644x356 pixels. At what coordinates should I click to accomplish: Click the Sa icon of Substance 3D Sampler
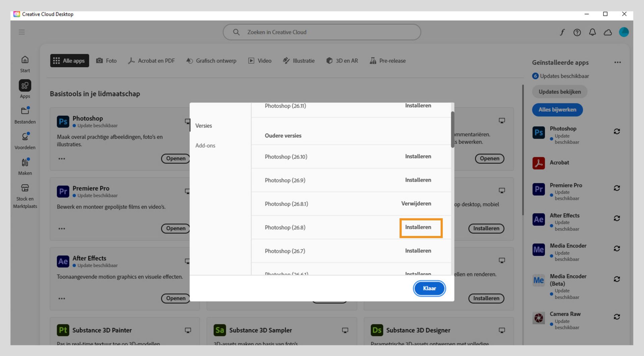click(220, 330)
